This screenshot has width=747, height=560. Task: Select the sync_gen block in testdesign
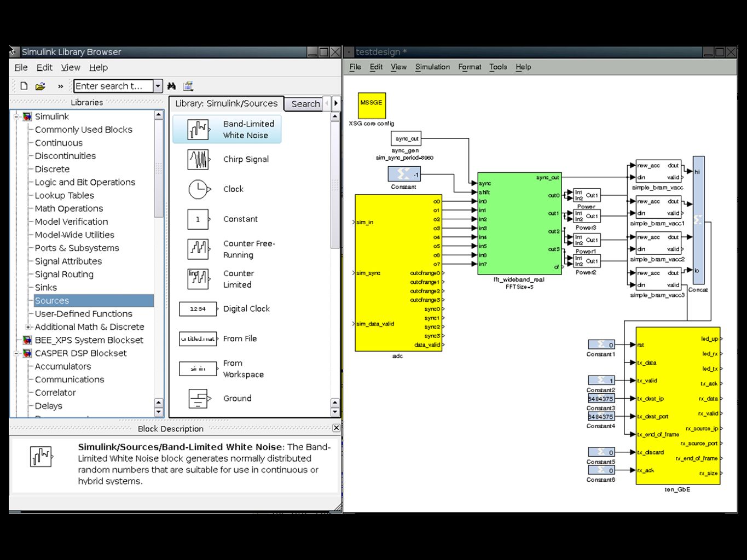(406, 138)
